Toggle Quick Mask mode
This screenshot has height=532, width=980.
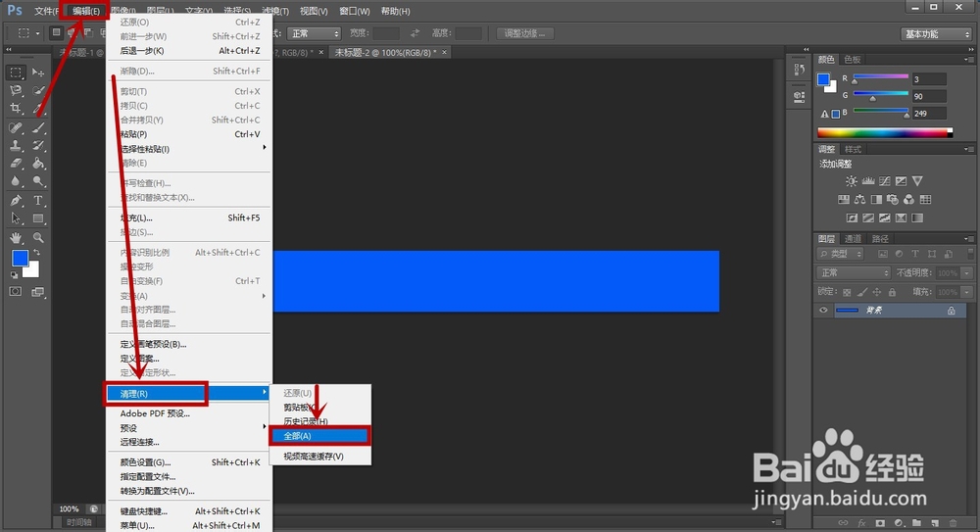tap(16, 292)
